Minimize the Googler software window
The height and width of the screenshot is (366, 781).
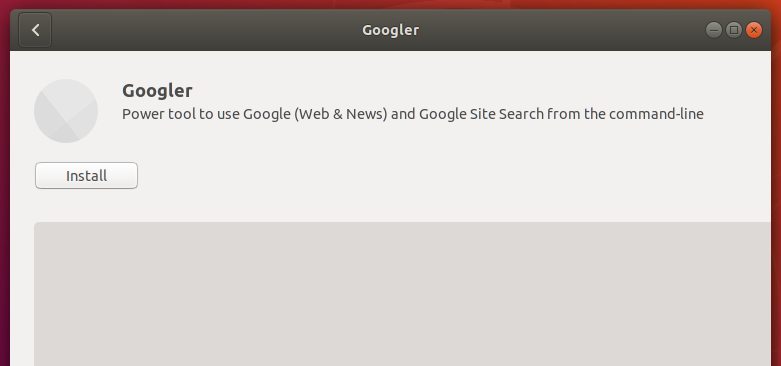coord(714,30)
